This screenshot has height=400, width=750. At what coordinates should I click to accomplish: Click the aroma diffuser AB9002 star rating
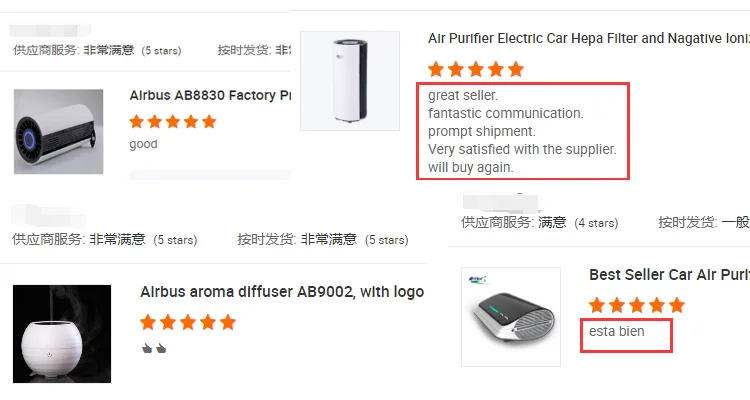(x=188, y=322)
